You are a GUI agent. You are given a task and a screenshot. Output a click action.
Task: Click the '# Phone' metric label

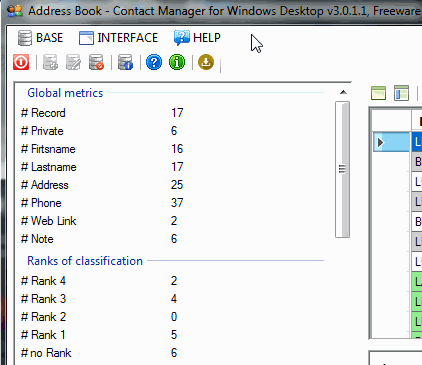click(41, 203)
